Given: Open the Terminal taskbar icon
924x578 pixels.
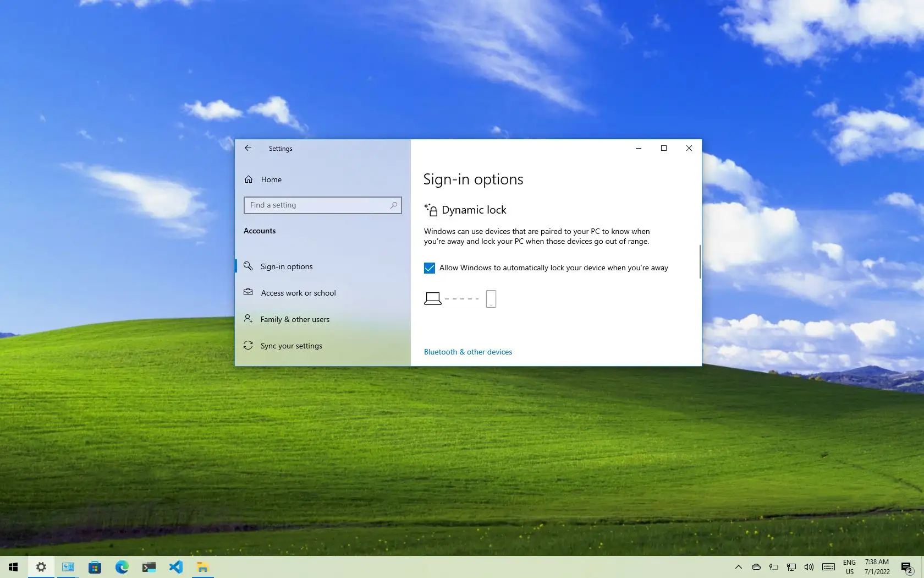Looking at the screenshot, I should [x=148, y=567].
